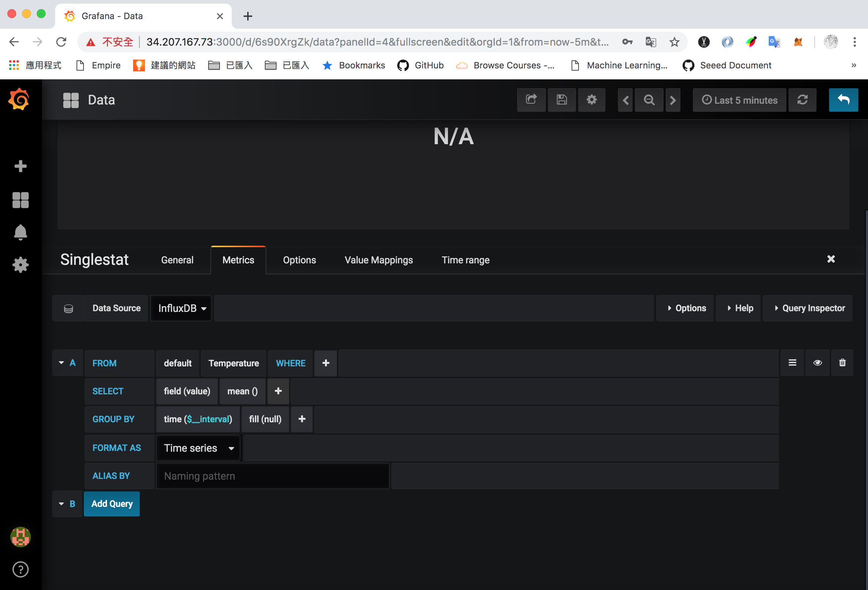Click the blue Back to dashboard arrow
The image size is (868, 590).
(843, 100)
